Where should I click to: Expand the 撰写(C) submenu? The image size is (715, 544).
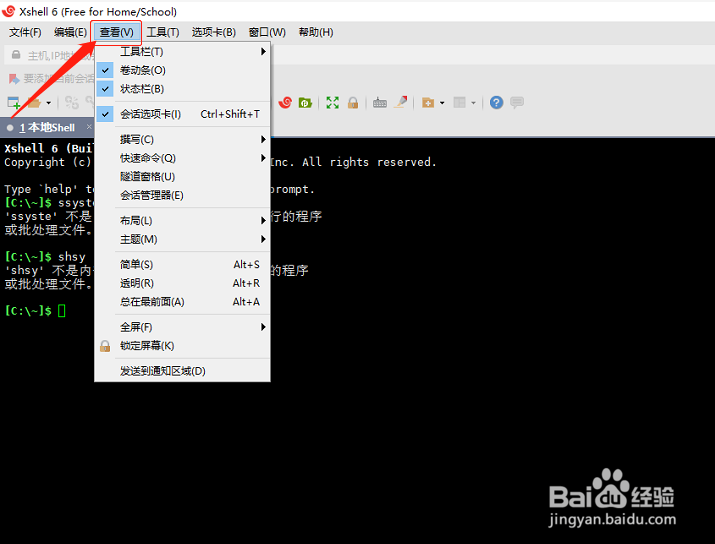[x=182, y=139]
